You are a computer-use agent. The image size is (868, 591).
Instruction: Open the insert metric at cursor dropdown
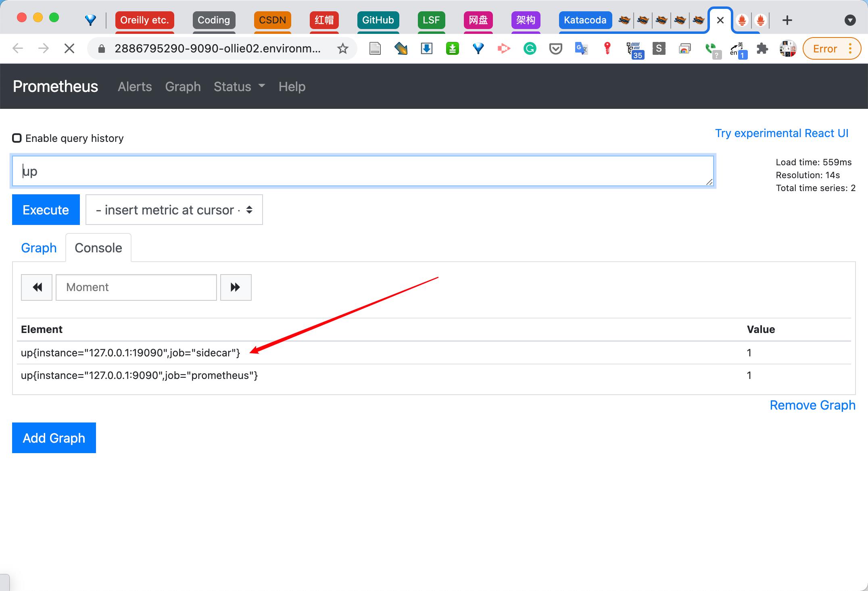coord(174,209)
